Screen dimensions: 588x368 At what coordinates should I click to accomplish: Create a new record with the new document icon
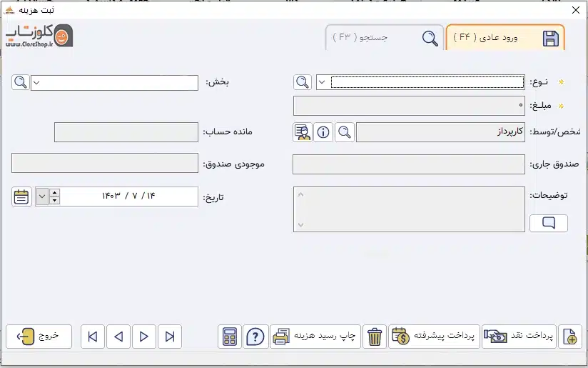point(570,337)
